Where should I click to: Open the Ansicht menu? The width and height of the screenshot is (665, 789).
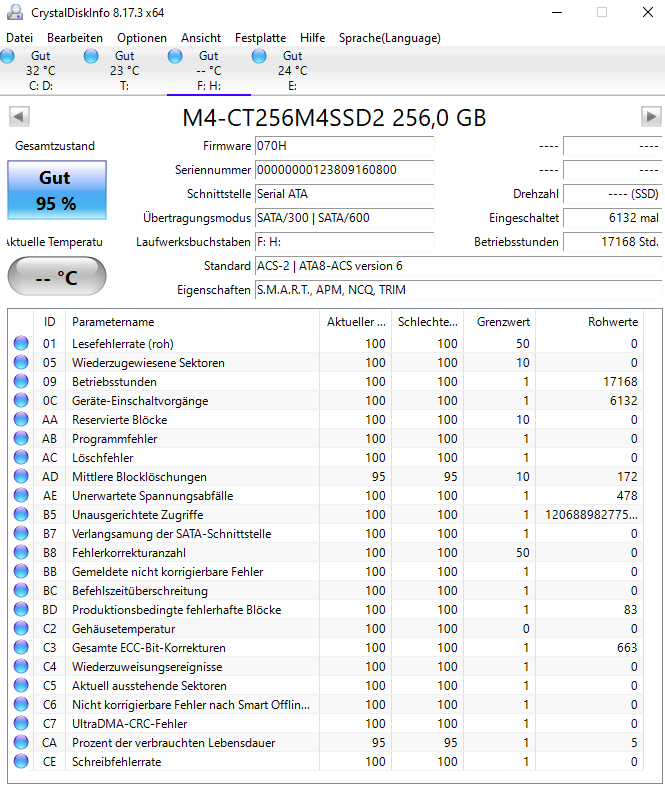point(201,38)
